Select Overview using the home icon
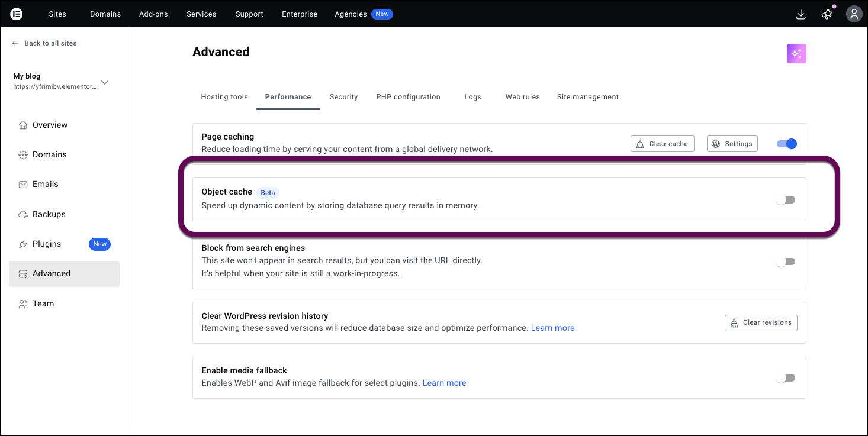Screen dimensions: 868x436 22,125
